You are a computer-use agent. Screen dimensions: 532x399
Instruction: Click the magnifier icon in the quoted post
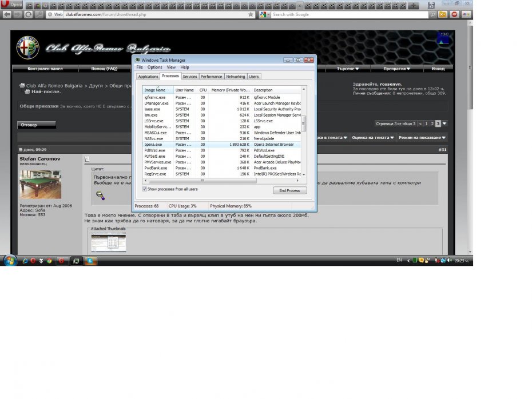[100, 195]
